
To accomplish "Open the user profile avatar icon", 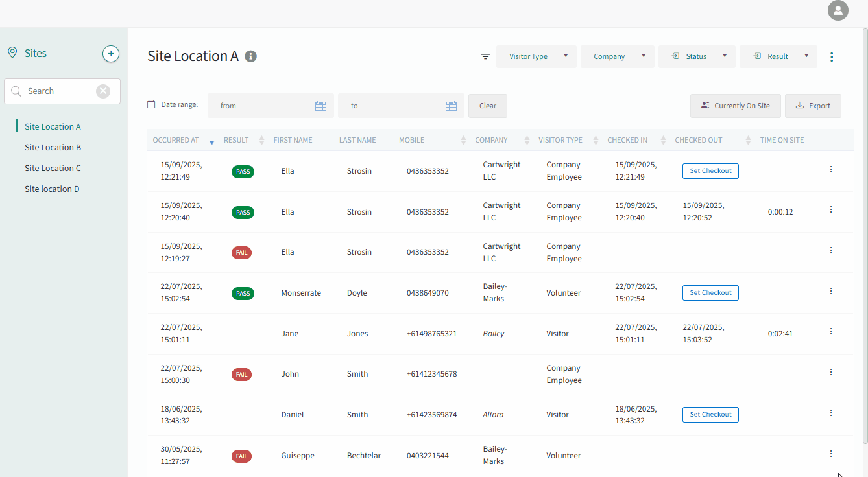I will point(838,10).
